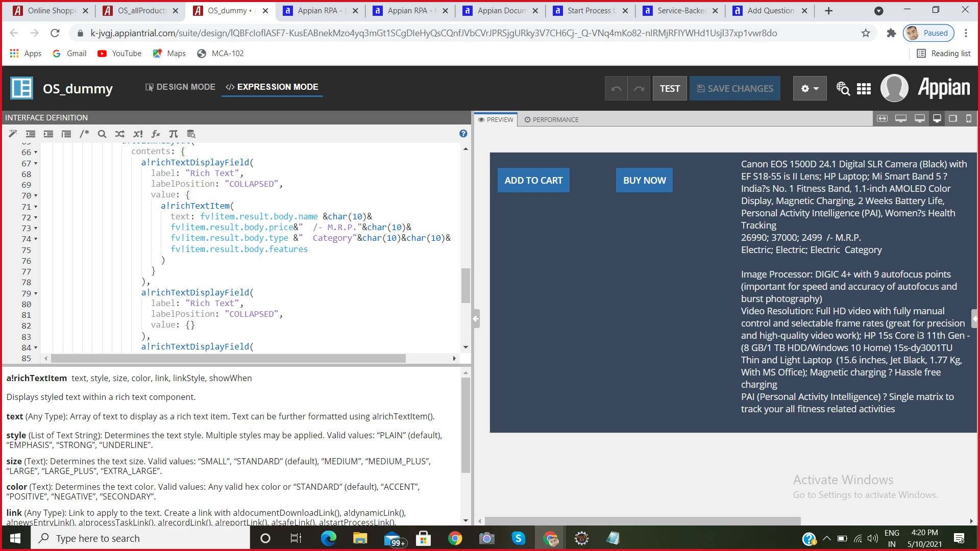Select the Preview tab
Screen dimensions: 980x551
coord(496,119)
